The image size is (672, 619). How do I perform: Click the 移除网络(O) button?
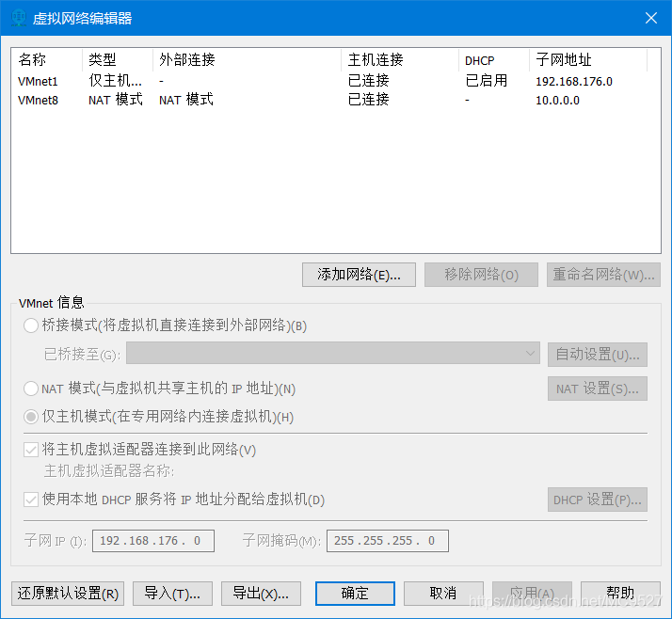(481, 275)
